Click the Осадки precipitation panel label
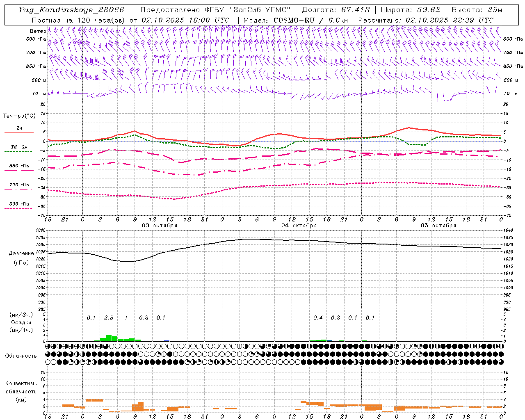The width and height of the screenshot is (525, 420). (21, 322)
